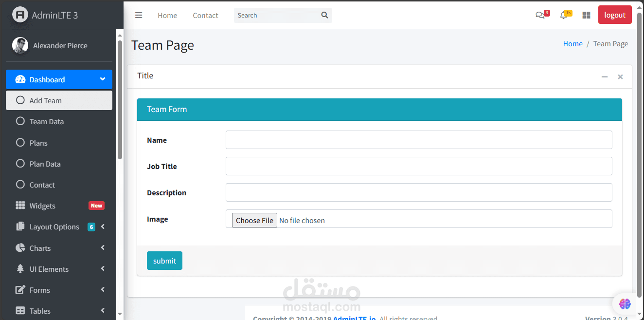Open the Team Data sidebar item

coord(59,121)
